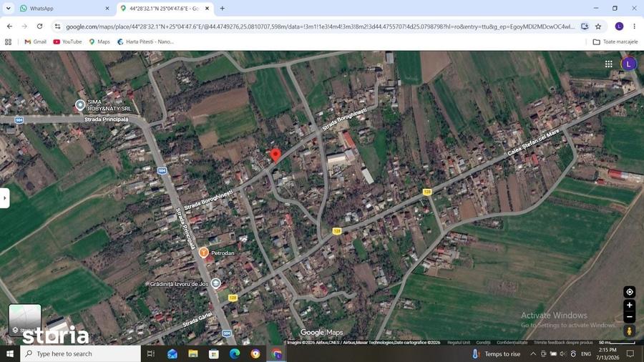Open the ENG language selector
Image resolution: width=644 pixels, height=362 pixels.
(x=586, y=353)
